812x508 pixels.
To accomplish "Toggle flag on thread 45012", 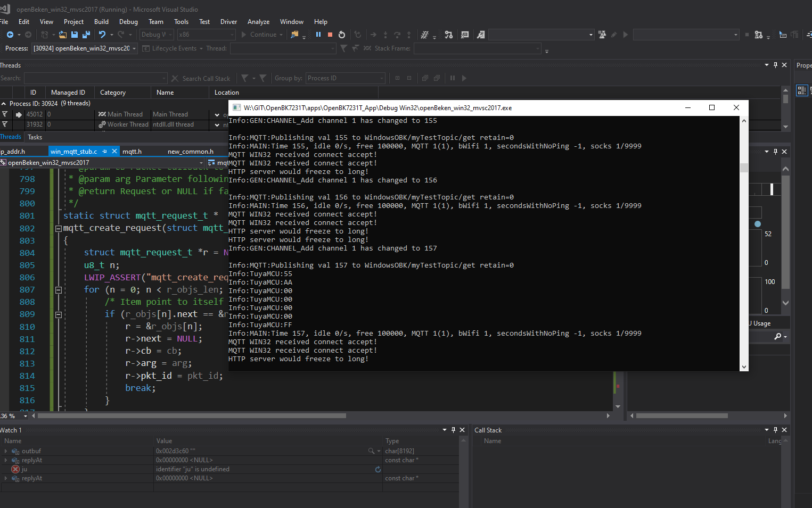I will click(x=5, y=114).
